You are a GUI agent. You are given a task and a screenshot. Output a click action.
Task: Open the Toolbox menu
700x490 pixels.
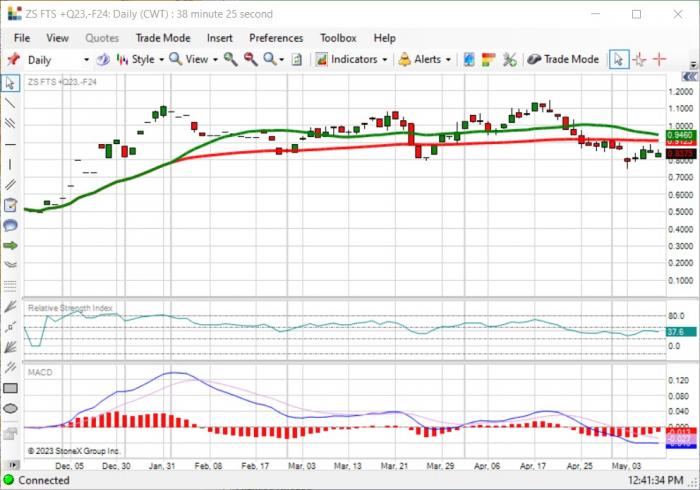coord(338,38)
